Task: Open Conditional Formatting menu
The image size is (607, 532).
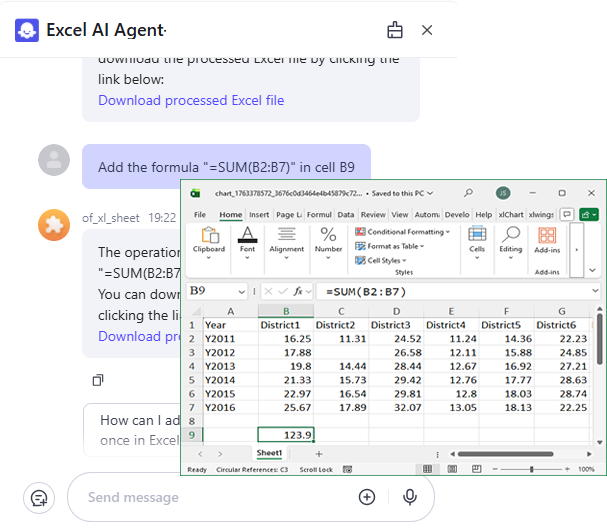Action: click(x=403, y=232)
